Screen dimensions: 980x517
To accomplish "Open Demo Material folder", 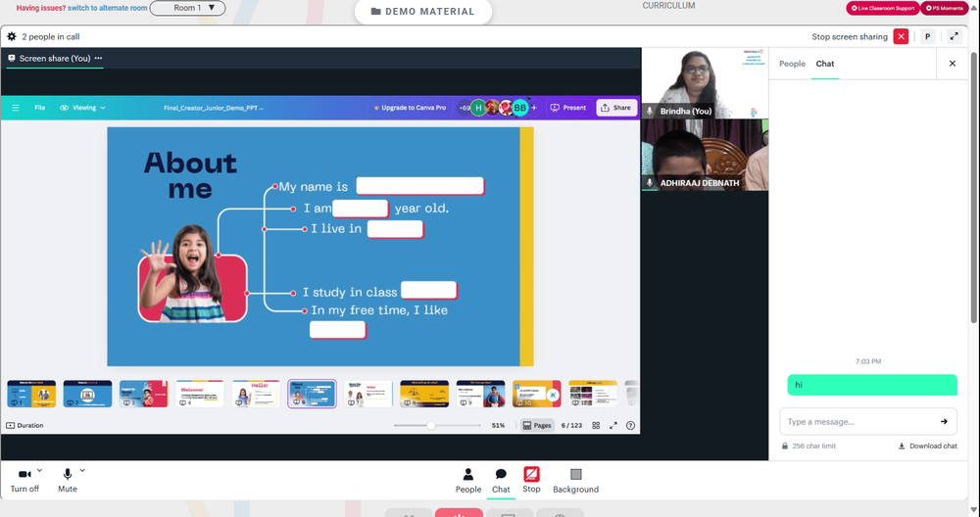I will (x=423, y=11).
